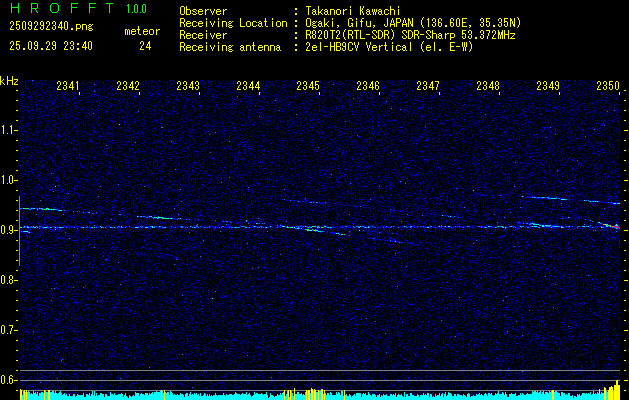Click the meteor count 24

click(145, 46)
